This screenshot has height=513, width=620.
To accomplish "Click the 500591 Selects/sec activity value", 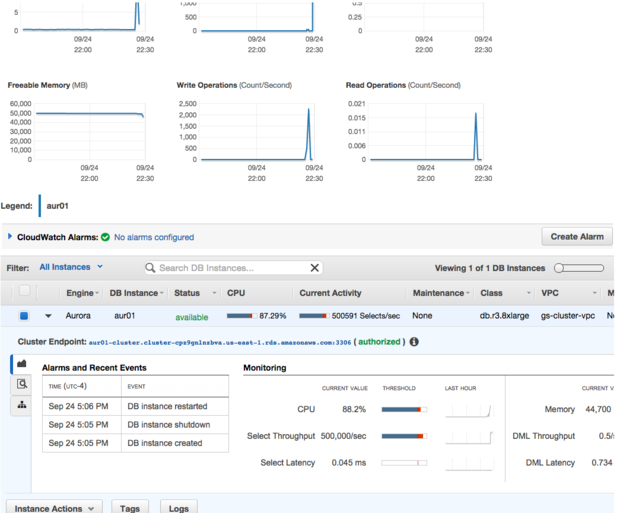I will pos(366,316).
